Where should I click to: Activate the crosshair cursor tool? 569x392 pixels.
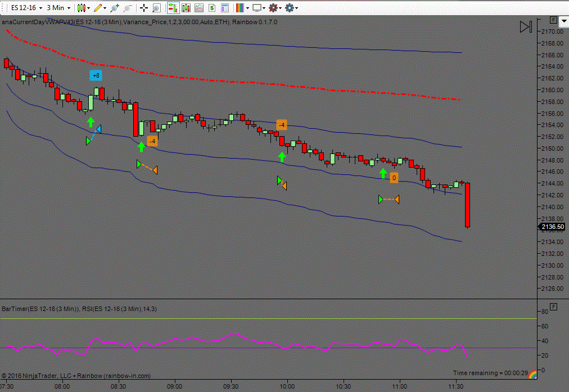pyautogui.click(x=144, y=8)
